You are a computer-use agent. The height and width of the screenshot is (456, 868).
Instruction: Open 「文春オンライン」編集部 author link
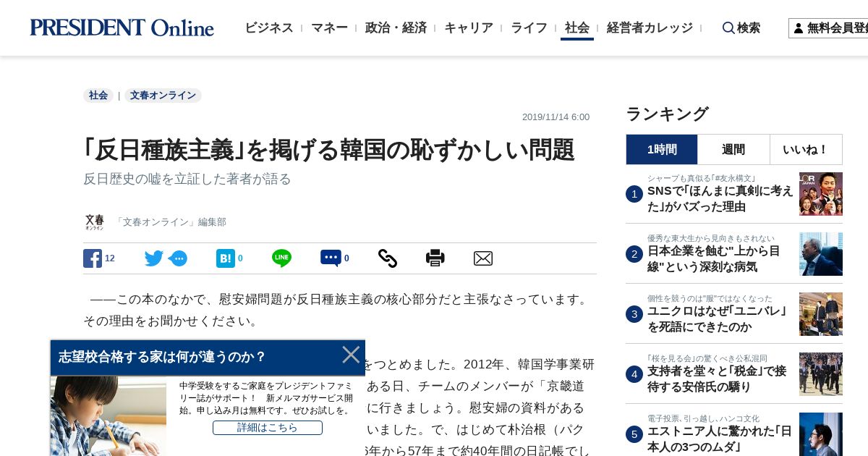point(170,222)
